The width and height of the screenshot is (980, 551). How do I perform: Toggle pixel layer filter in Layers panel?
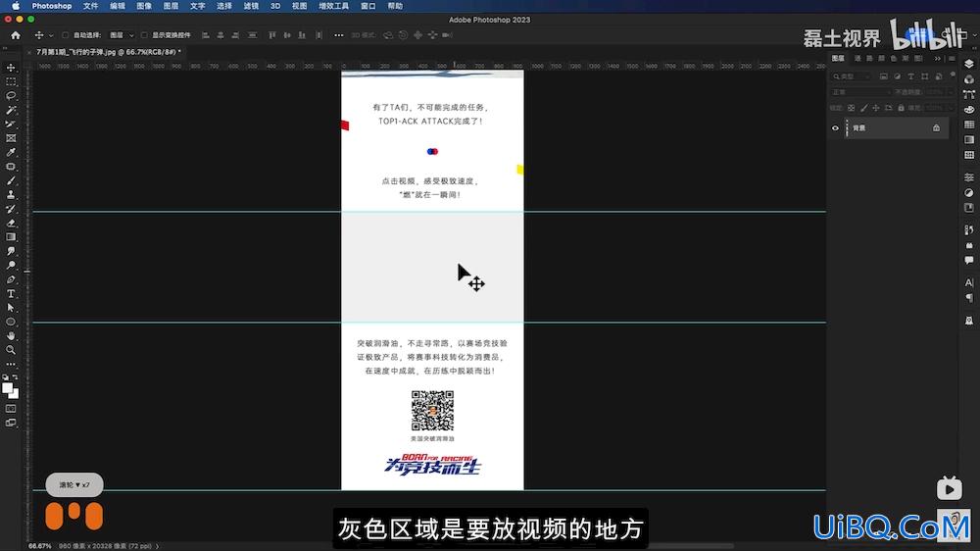point(884,76)
